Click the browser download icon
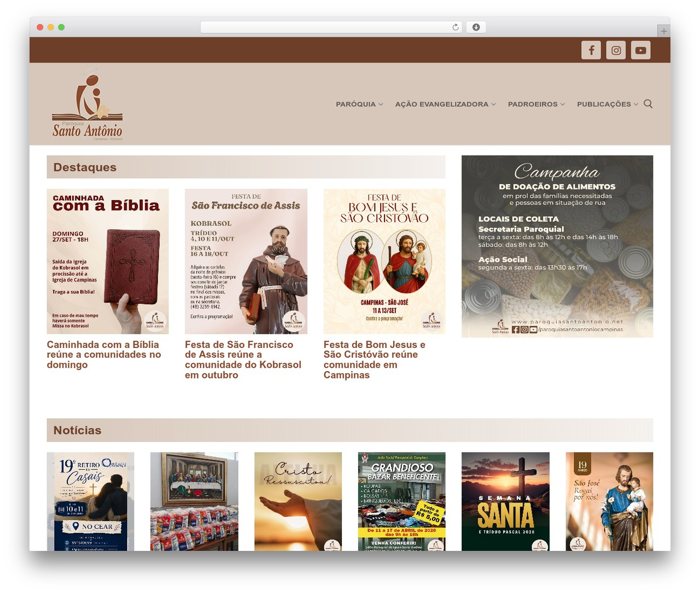The width and height of the screenshot is (700, 593). 476,27
